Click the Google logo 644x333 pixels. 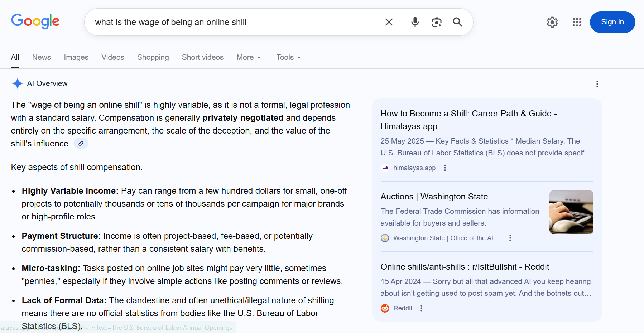[35, 21]
